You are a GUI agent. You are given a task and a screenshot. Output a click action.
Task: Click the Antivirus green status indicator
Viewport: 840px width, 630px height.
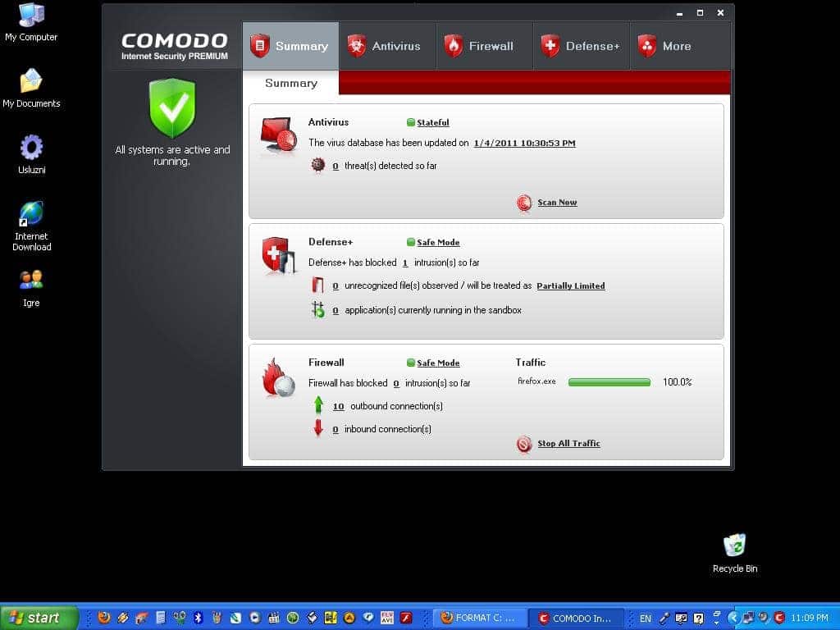[x=410, y=122]
